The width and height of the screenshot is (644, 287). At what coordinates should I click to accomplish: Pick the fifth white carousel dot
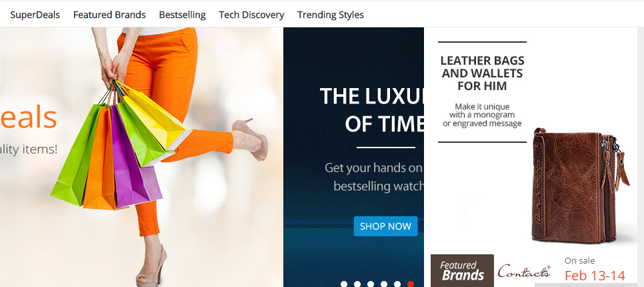tap(397, 284)
